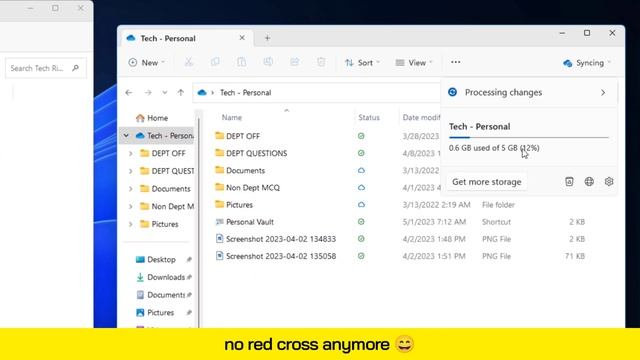Click the Delete trash icon
Screen dimensions: 640x360
tap(321, 62)
